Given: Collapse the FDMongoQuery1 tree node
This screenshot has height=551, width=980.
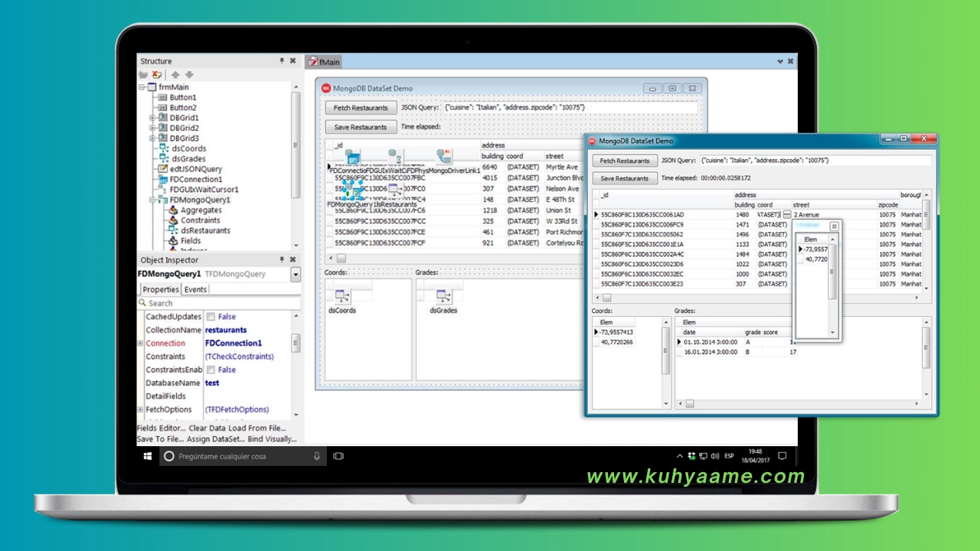Looking at the screenshot, I should pyautogui.click(x=152, y=200).
